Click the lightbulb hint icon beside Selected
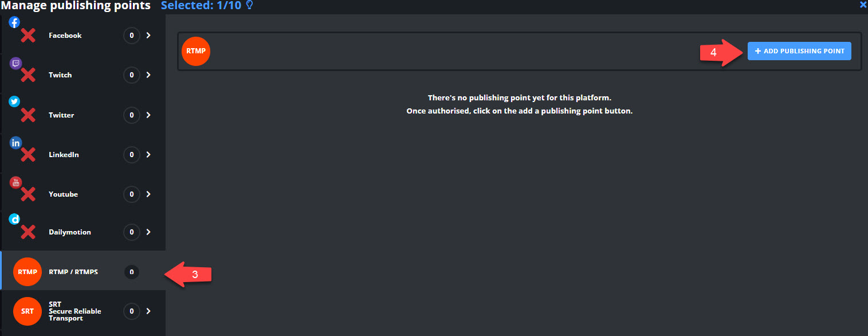868x336 pixels. (x=249, y=5)
